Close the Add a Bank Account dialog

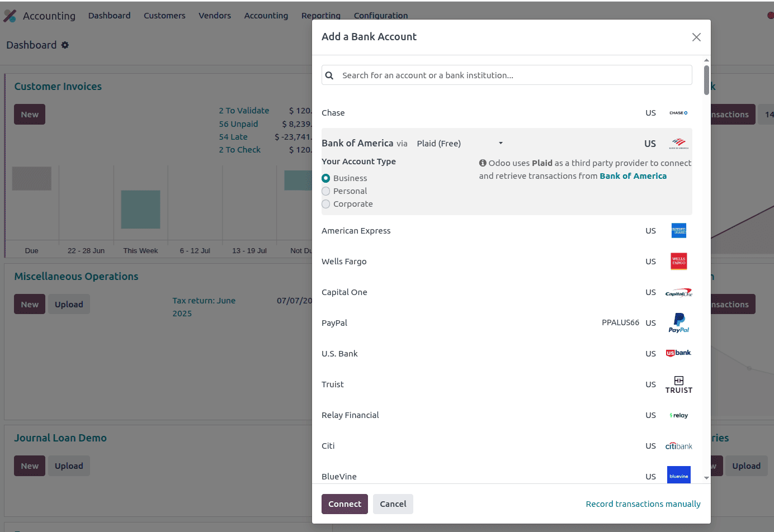click(696, 37)
